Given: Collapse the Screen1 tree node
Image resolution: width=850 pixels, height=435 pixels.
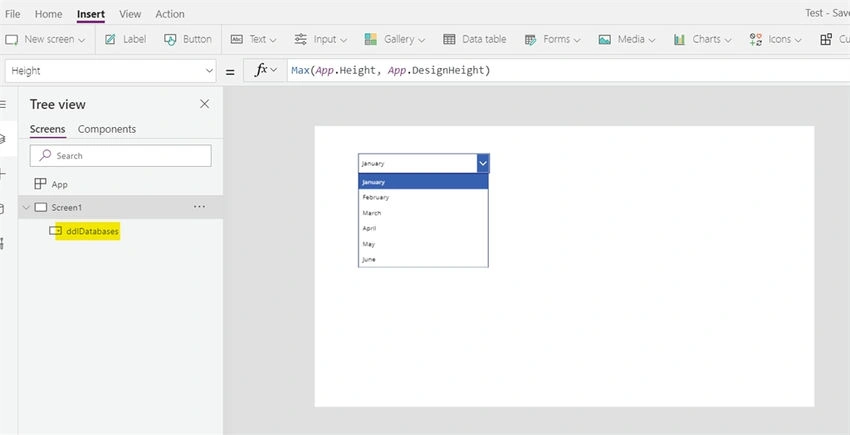Looking at the screenshot, I should pyautogui.click(x=26, y=208).
